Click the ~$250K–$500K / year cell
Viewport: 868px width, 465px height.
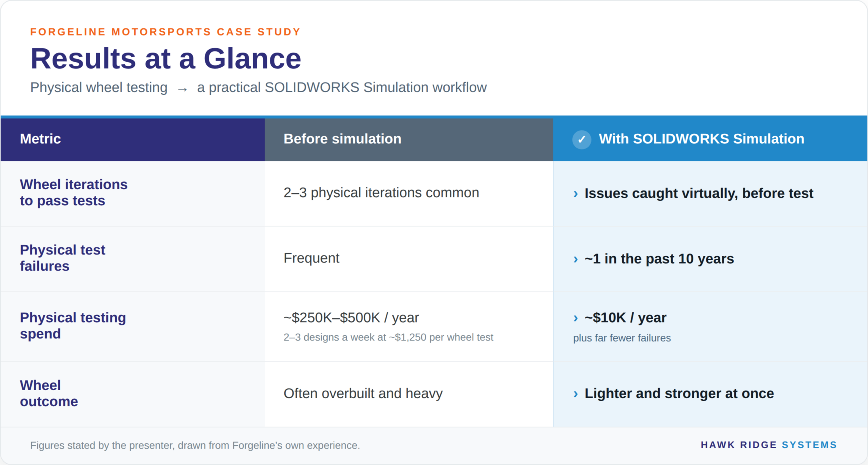coord(409,327)
